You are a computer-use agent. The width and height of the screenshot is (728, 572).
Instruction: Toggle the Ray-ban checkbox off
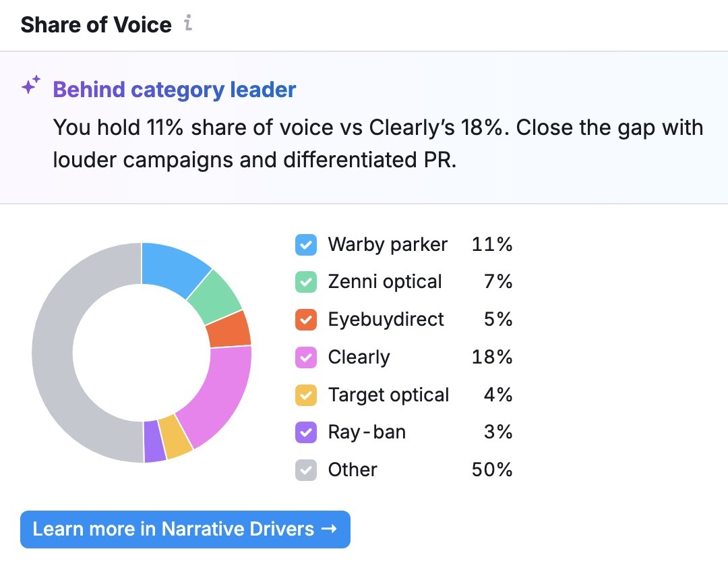pyautogui.click(x=306, y=432)
